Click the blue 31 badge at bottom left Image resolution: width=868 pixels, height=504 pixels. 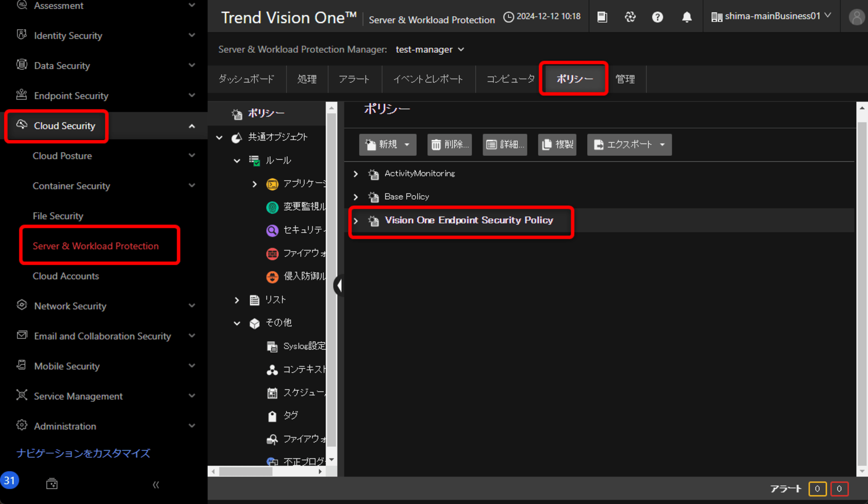pos(10,480)
